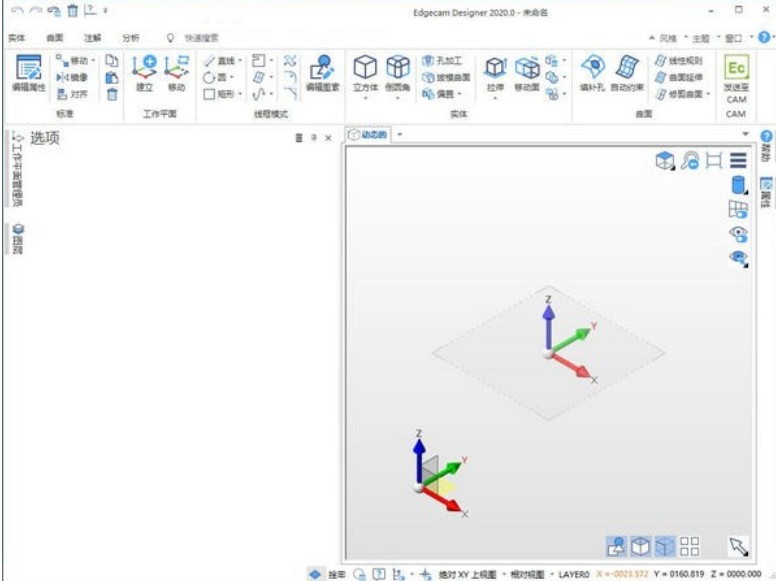Switch to the 动态的 view tab

tap(368, 135)
